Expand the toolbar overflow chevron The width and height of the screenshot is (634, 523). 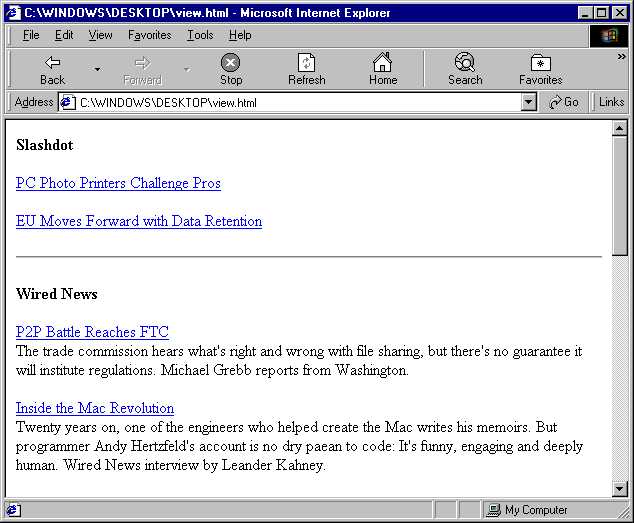[621, 57]
